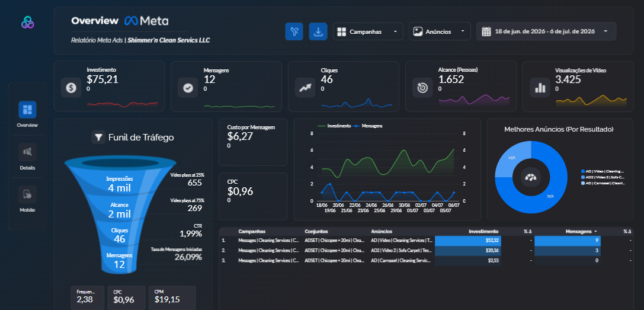Toggle AD | Video | Cleaning legend entry

coord(603,171)
